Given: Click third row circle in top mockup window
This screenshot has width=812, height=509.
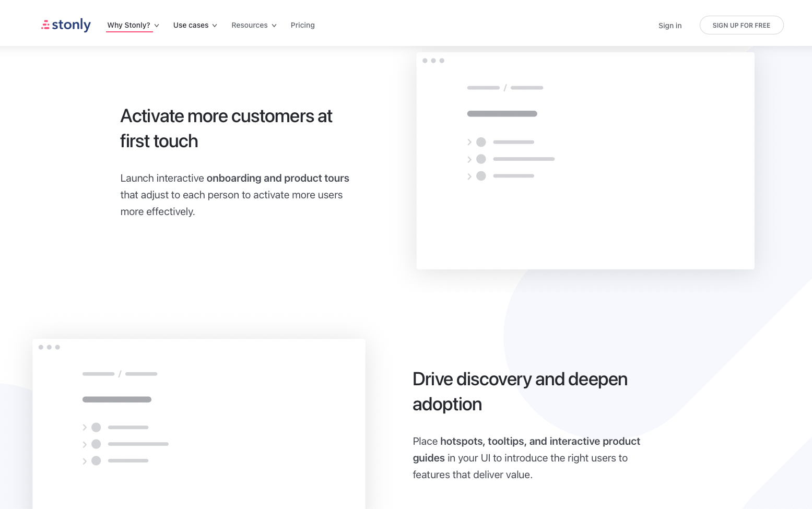Looking at the screenshot, I should tap(481, 176).
